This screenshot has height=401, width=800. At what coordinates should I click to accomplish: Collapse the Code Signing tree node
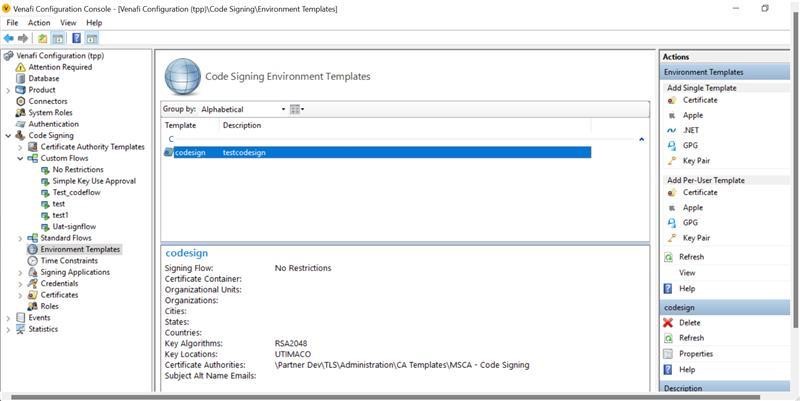click(8, 136)
